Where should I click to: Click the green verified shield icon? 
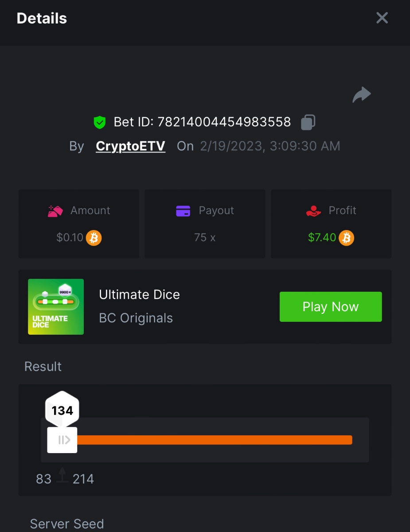[x=100, y=122]
